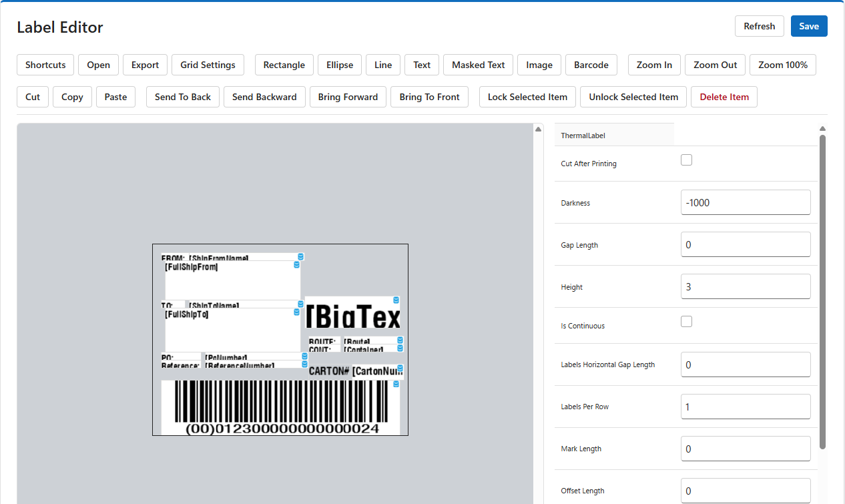Viewport: 845px width, 504px height.
Task: Edit the Darkness value field
Action: [746, 202]
